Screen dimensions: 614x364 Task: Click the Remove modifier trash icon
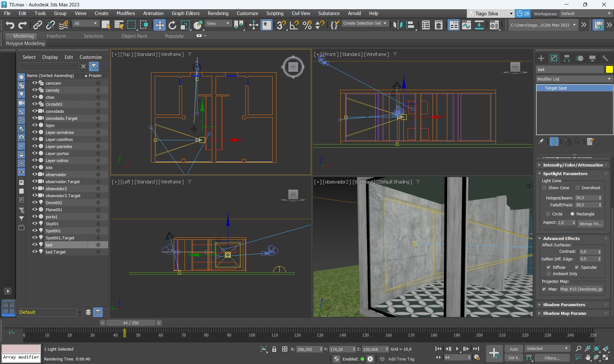[x=577, y=142]
